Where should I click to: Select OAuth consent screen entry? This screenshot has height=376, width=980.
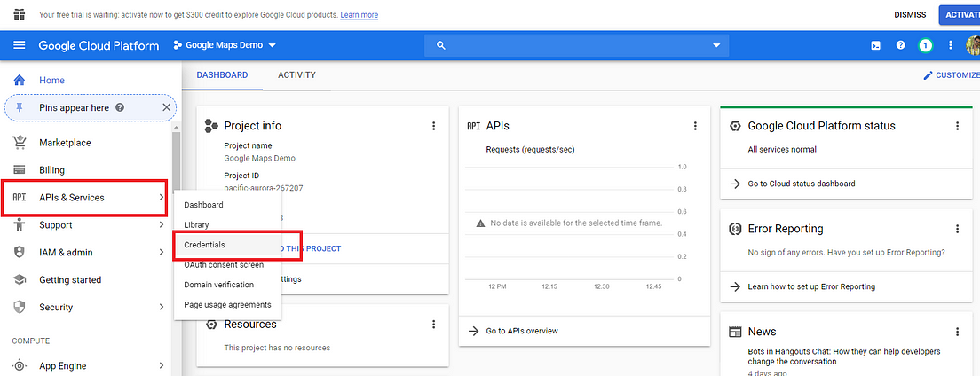point(228,265)
